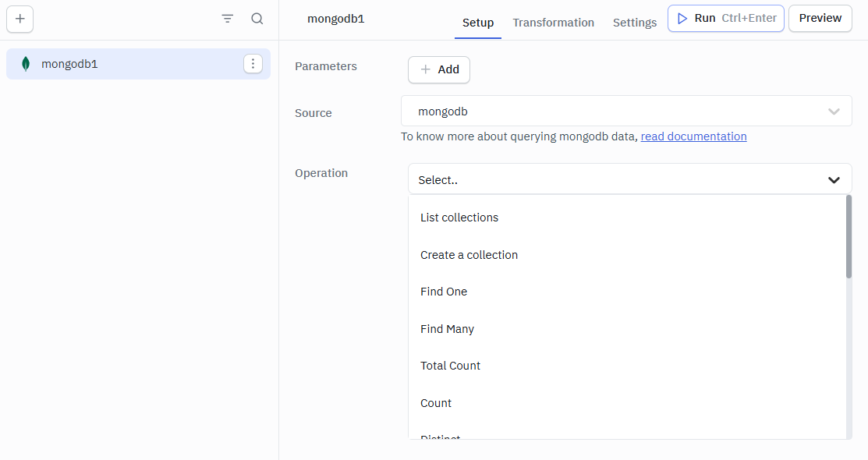
Task: Choose List collections operation
Action: click(x=459, y=217)
